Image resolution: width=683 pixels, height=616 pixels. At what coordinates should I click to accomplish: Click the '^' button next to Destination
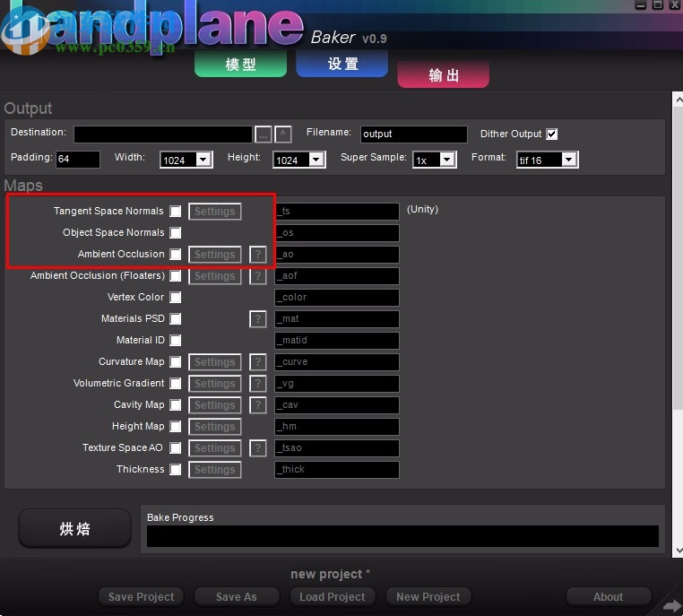[282, 134]
